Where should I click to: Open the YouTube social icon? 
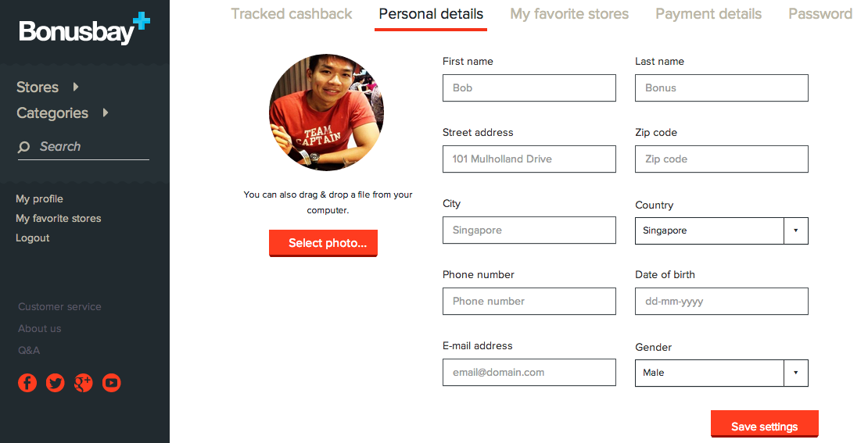tap(112, 383)
